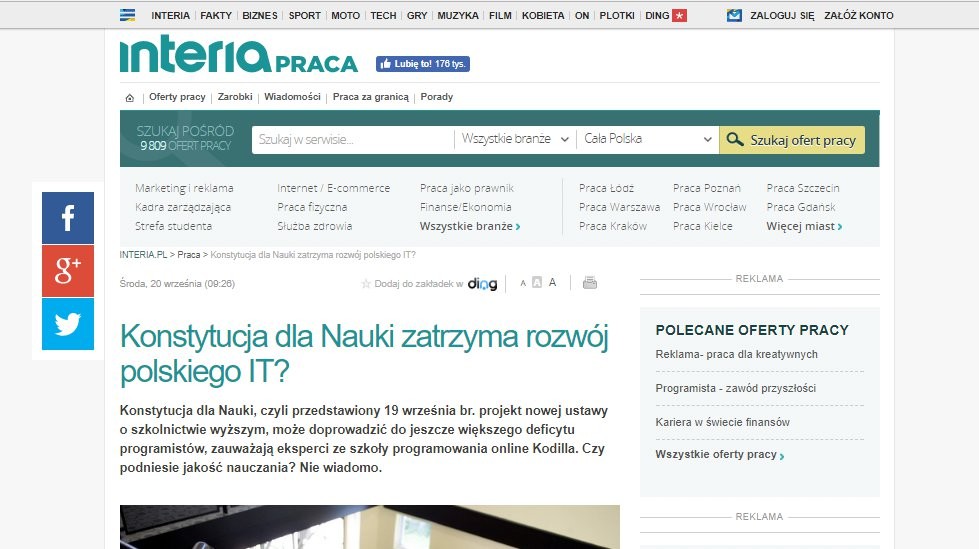This screenshot has height=549, width=979.
Task: Open the Praca za granicą section
Action: [x=371, y=97]
